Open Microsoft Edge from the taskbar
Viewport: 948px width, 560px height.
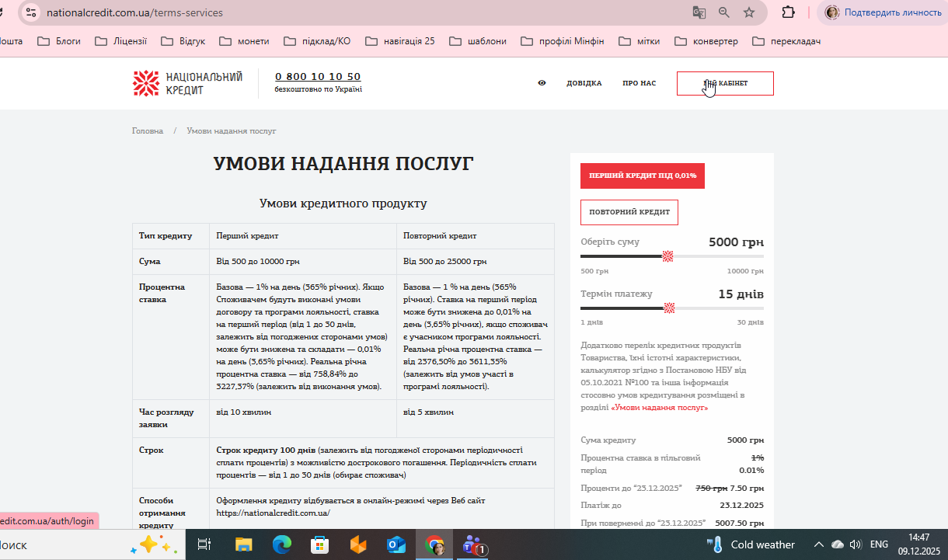(x=282, y=544)
